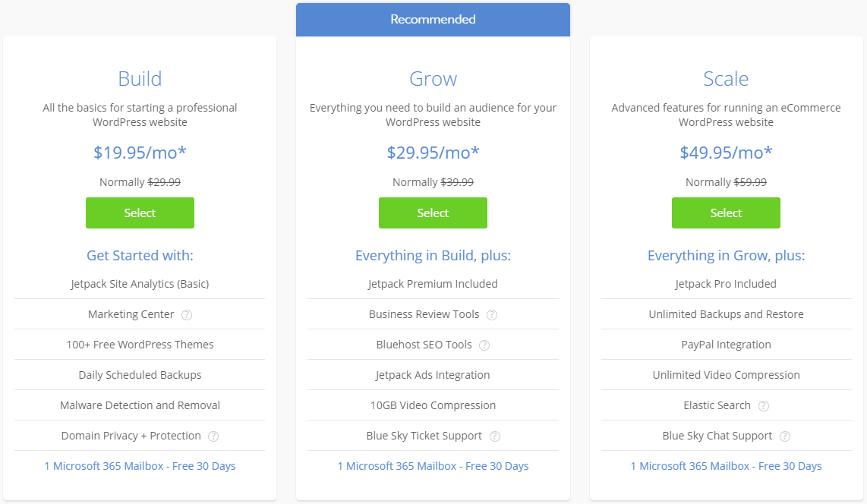Click '100+ Free WordPress Themes' row
Screen dimensions: 867x504
coord(140,345)
